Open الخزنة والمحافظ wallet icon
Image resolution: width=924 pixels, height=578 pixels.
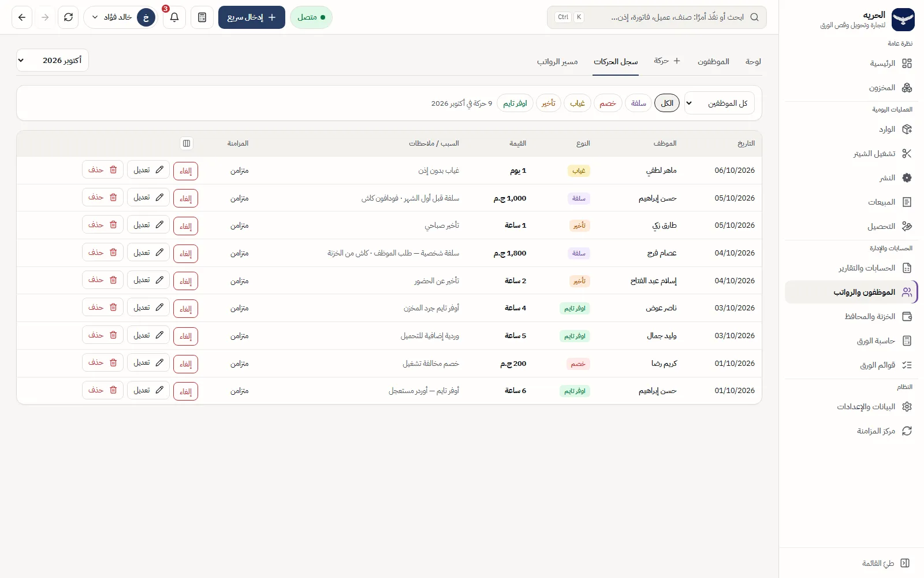[907, 317]
